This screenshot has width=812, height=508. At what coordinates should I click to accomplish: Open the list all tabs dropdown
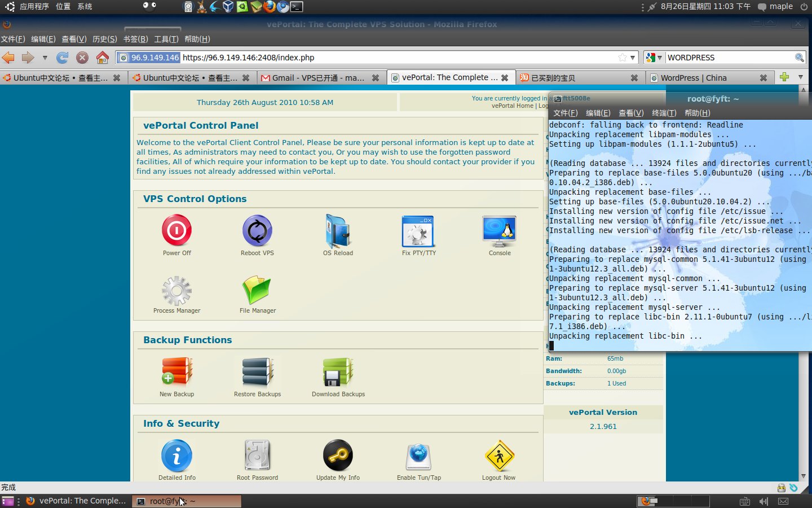click(x=800, y=77)
